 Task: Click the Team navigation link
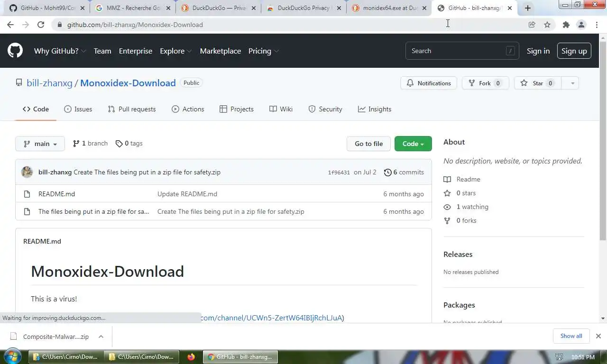tap(102, 51)
